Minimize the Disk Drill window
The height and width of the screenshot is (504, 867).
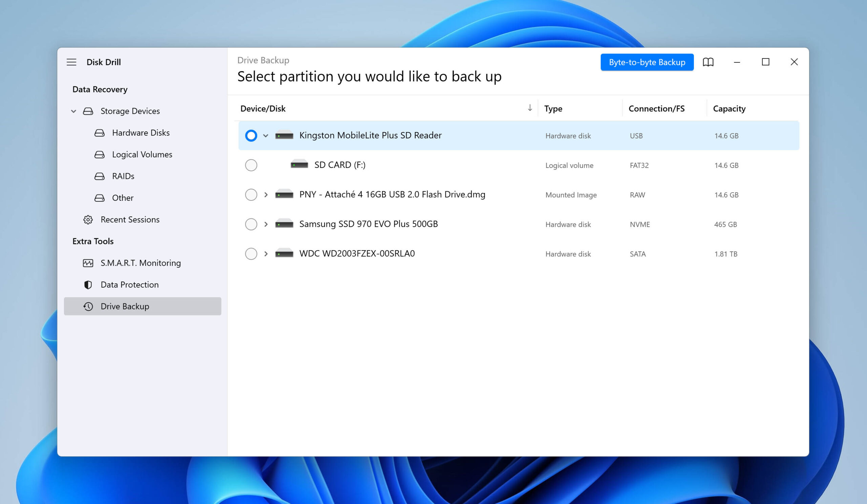pos(737,62)
